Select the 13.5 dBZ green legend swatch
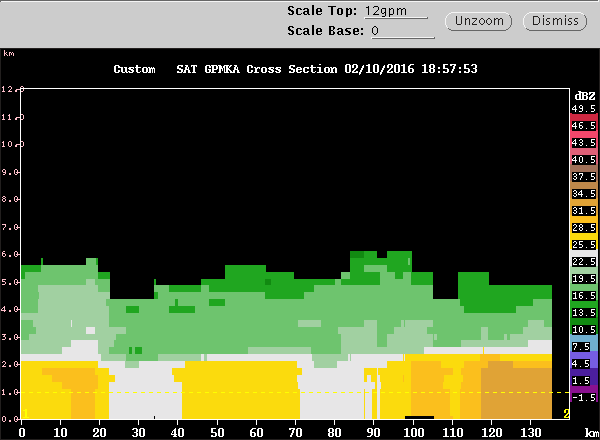This screenshot has width=600, height=440. tap(583, 312)
